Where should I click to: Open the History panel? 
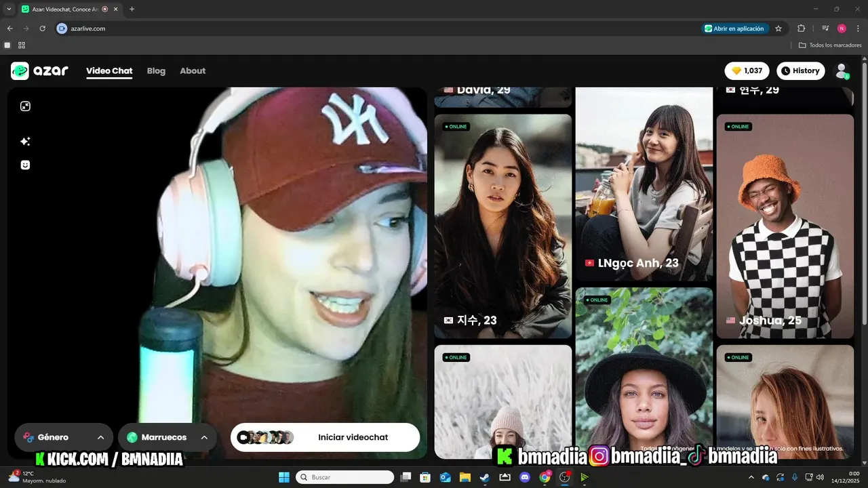click(800, 70)
